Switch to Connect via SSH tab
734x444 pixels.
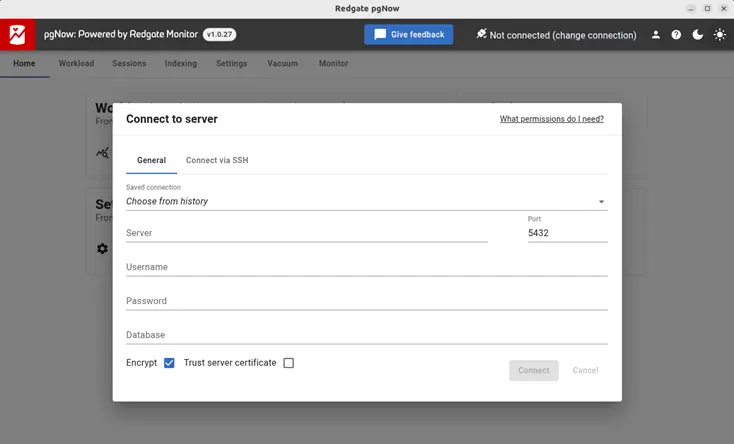point(217,160)
